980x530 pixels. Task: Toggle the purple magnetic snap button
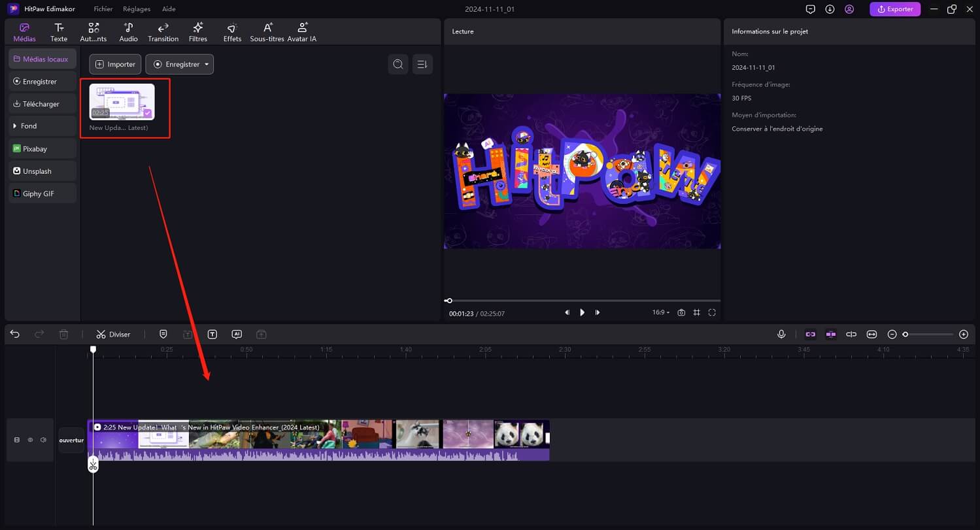pos(831,334)
